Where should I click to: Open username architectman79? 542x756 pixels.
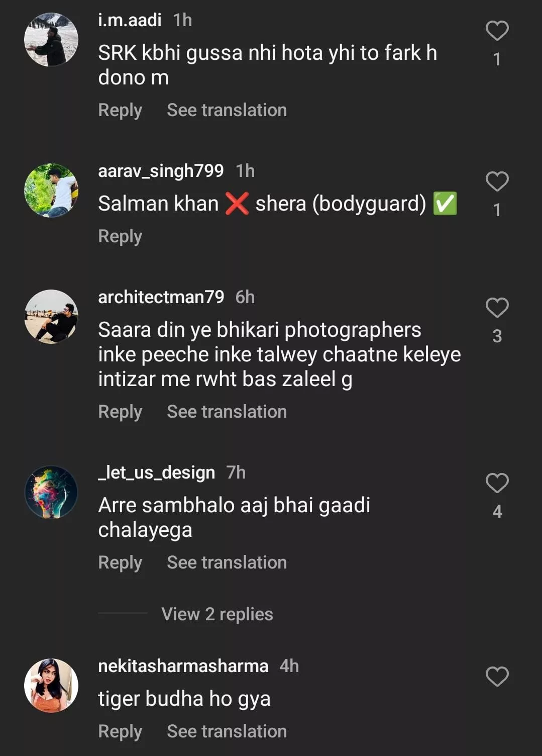[x=161, y=297]
